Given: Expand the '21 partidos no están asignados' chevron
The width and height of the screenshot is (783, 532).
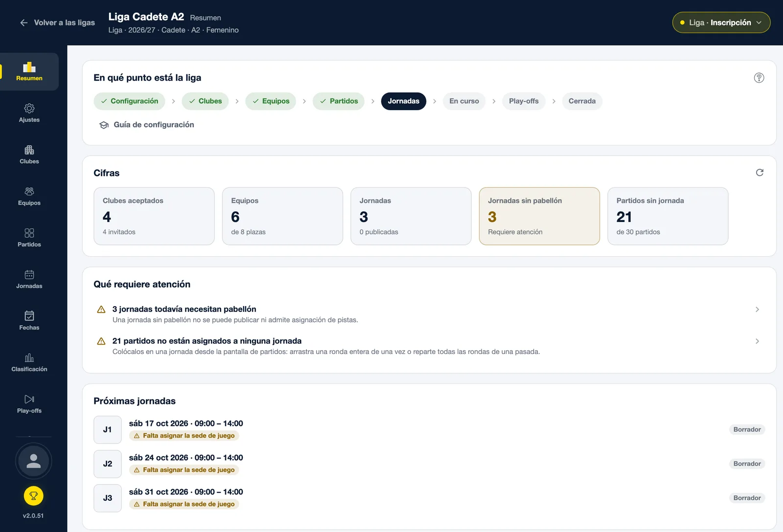Looking at the screenshot, I should (x=757, y=341).
